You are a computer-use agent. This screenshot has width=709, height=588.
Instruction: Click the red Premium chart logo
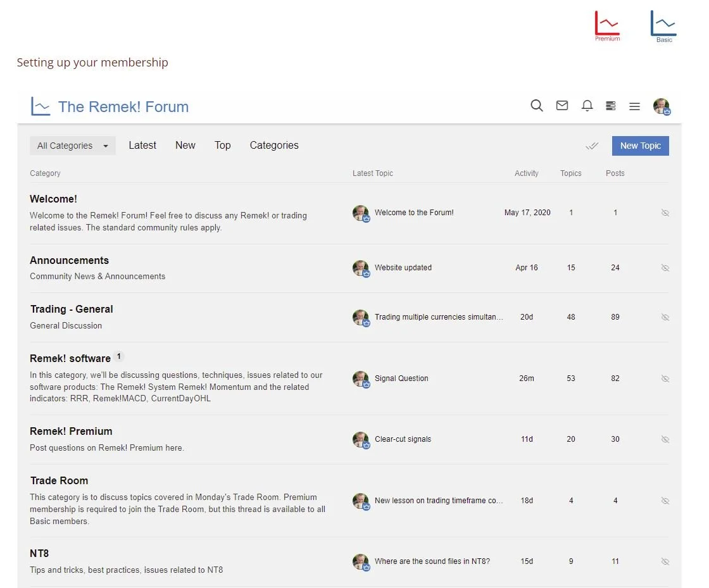click(x=607, y=26)
